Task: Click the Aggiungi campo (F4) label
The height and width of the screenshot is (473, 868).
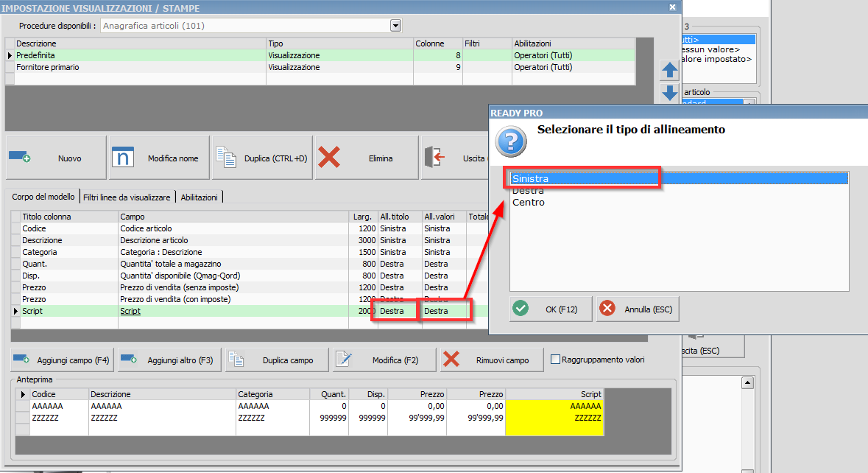Action: pyautogui.click(x=73, y=360)
